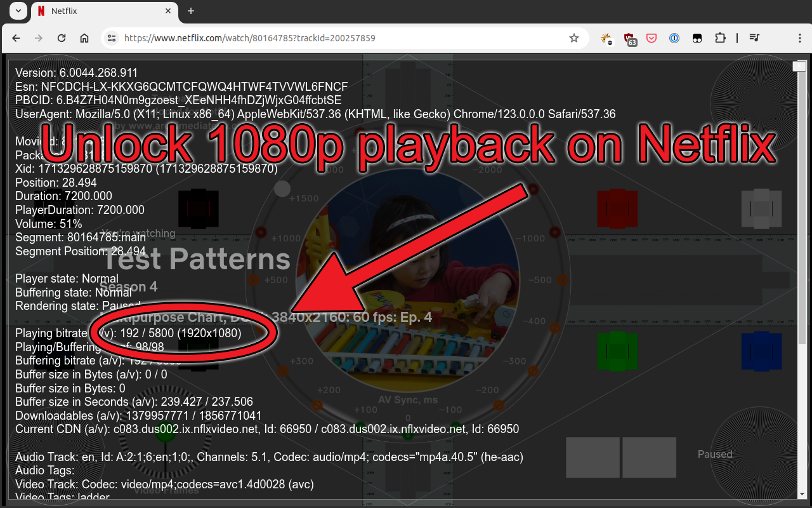The width and height of the screenshot is (812, 508).
Task: View site information in the address bar
Action: (112, 38)
